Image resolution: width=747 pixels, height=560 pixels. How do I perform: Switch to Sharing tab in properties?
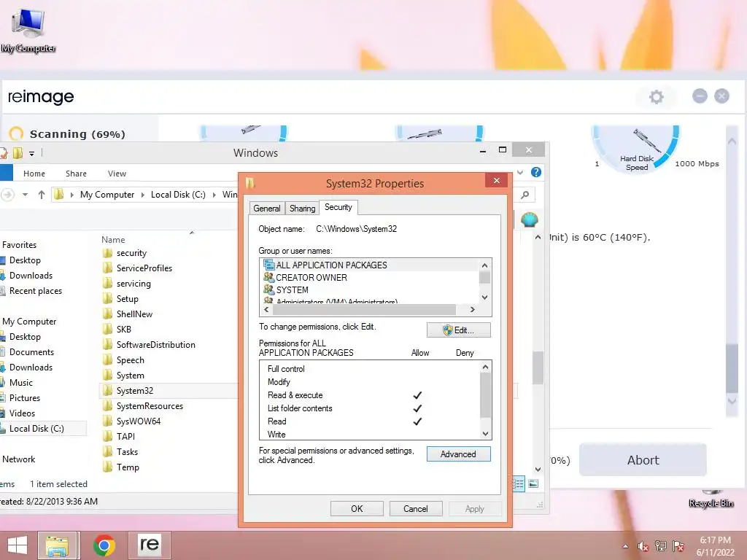302,208
